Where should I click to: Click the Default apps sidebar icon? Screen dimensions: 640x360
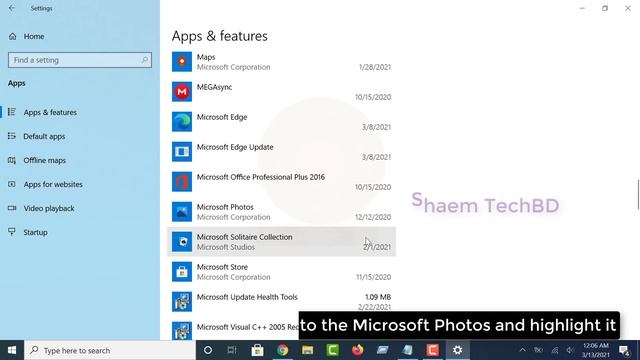coord(12,136)
